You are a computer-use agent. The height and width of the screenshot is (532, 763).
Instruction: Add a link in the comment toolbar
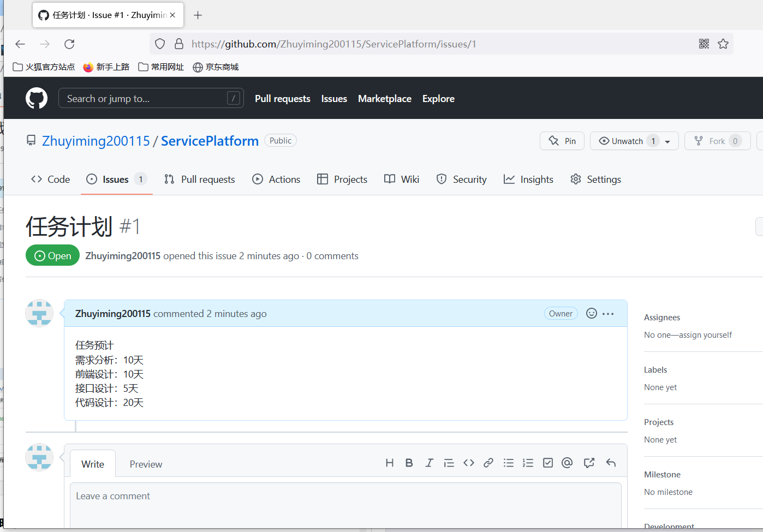[x=488, y=463]
